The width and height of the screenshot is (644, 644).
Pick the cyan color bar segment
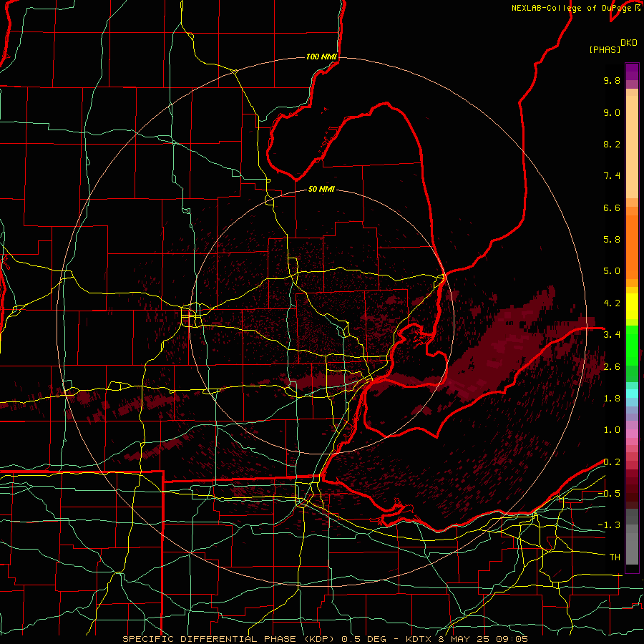[x=632, y=393]
